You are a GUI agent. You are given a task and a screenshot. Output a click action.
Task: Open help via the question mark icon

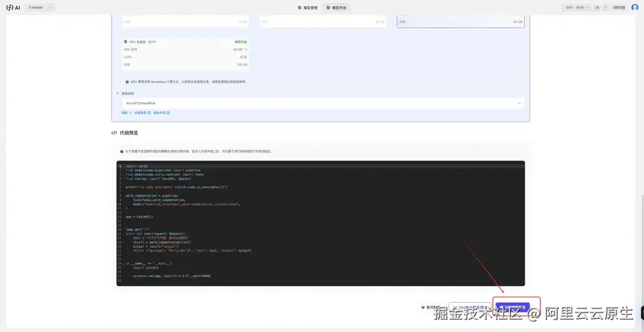(x=605, y=7)
